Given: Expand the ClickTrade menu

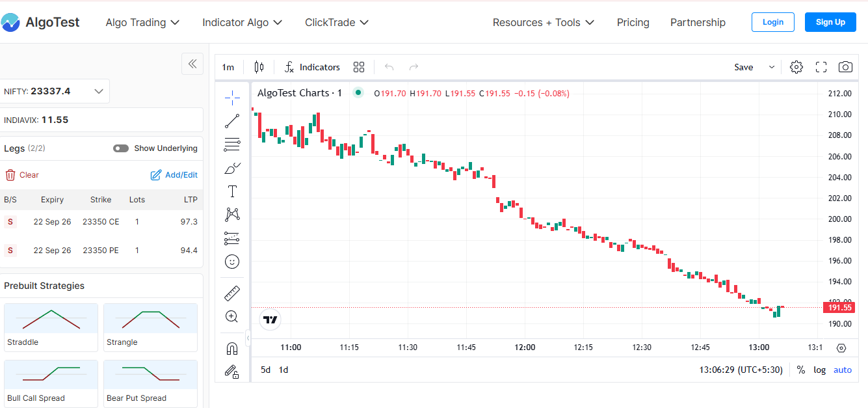Looking at the screenshot, I should pos(337,22).
